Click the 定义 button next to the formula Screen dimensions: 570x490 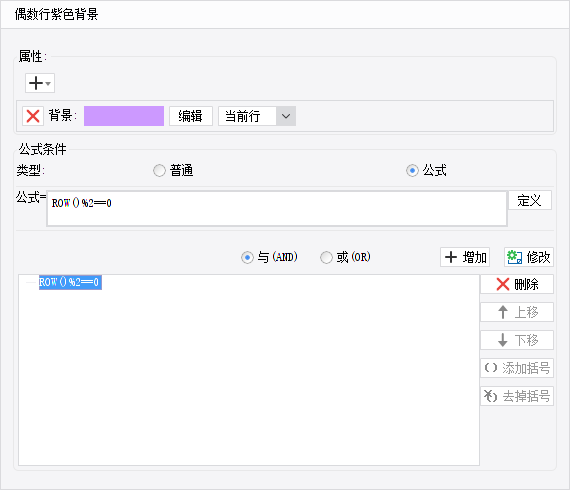(x=530, y=200)
